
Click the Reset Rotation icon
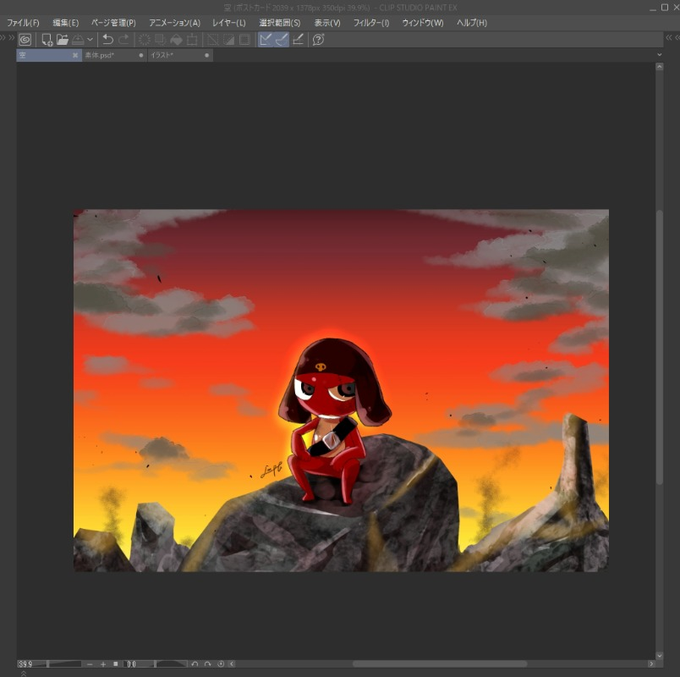click(221, 664)
